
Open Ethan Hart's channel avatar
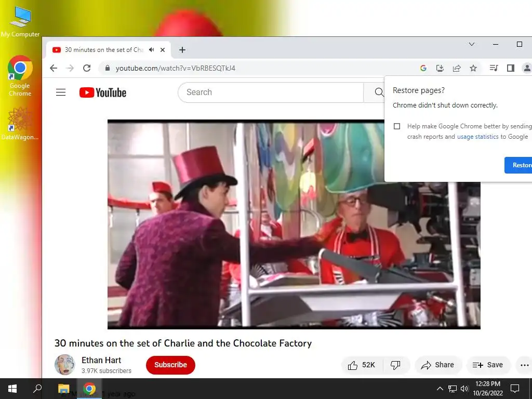pos(64,365)
